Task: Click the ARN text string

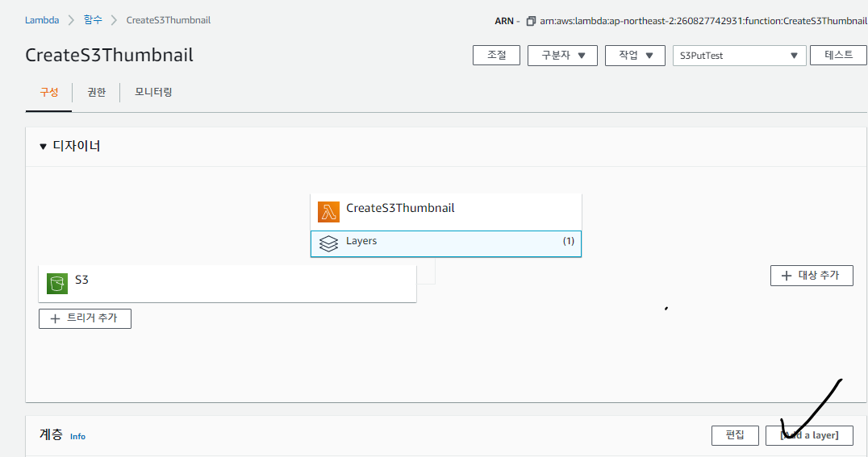Action: (703, 21)
